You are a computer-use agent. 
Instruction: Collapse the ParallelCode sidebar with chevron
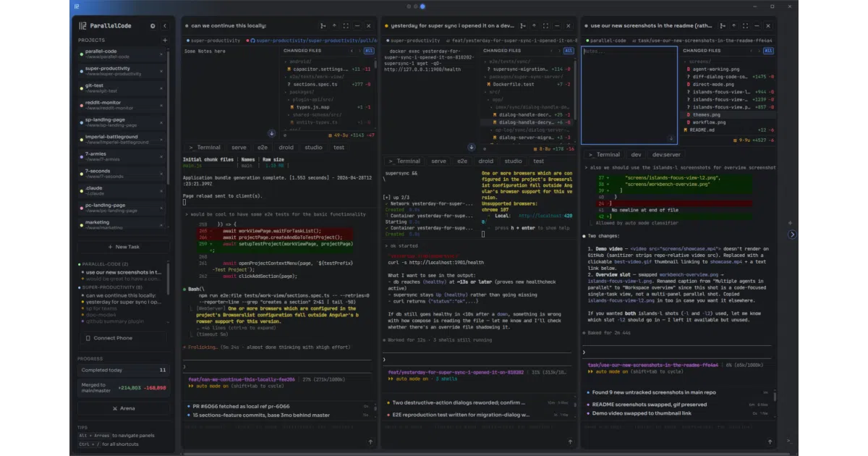pos(165,26)
